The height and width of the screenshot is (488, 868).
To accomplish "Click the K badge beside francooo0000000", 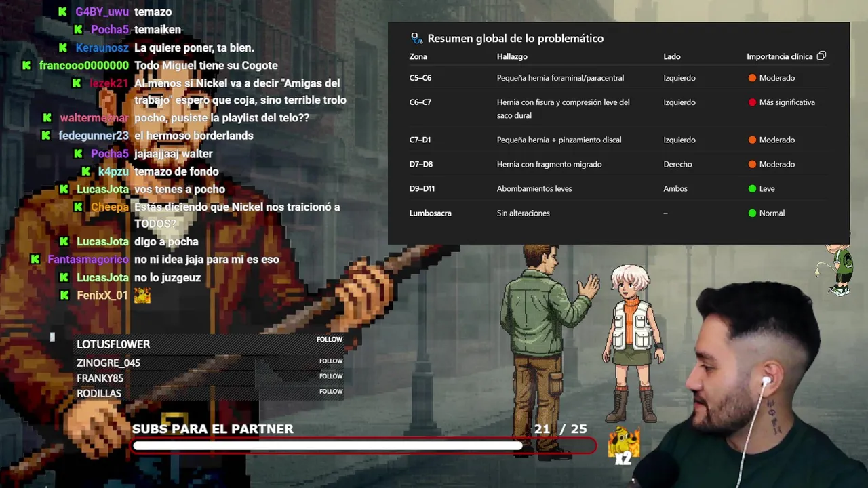I will click(x=26, y=65).
